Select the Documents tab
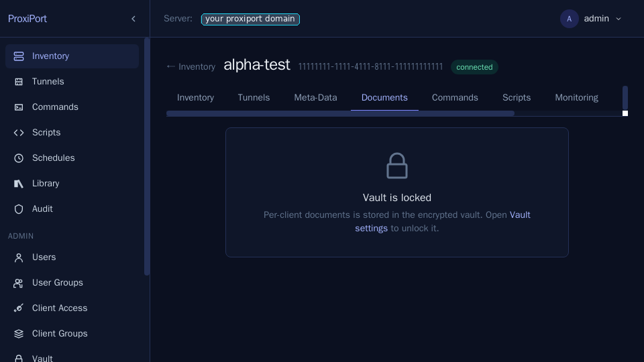Screen dimensions: 644x362 click(384, 98)
